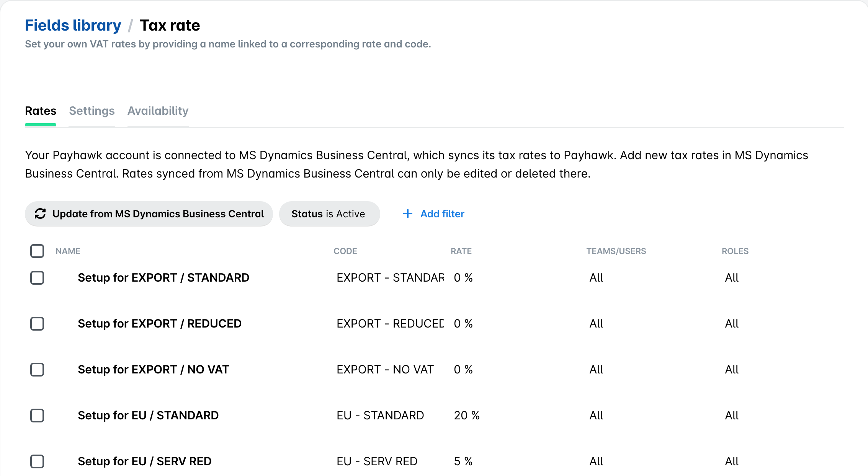This screenshot has width=868, height=476.
Task: Open the Setup for EU / STANDARD rate
Action: coord(148,416)
